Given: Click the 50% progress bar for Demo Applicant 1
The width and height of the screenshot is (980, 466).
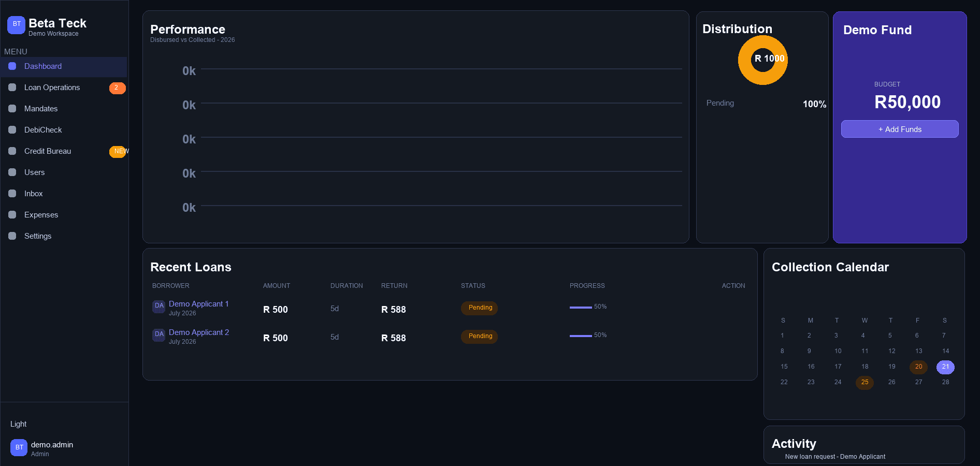Looking at the screenshot, I should tap(581, 308).
